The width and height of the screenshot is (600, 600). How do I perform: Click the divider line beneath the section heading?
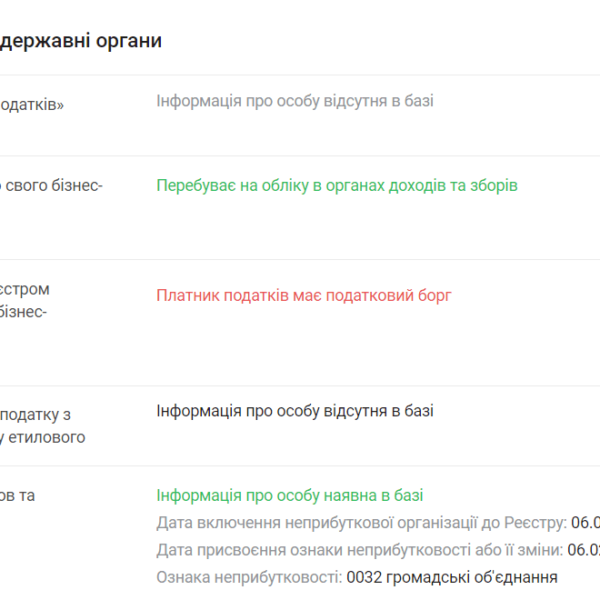(300, 75)
